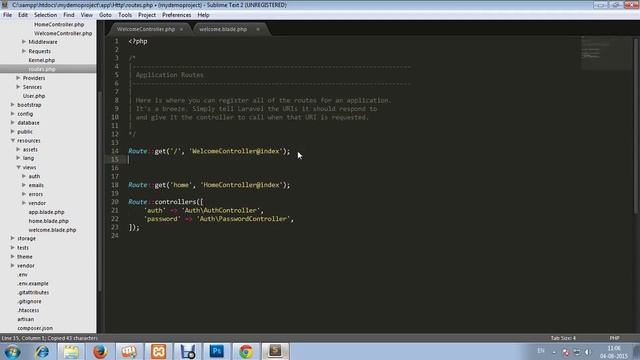Expand the tests folder
This screenshot has height=360, width=640.
pos(13,247)
